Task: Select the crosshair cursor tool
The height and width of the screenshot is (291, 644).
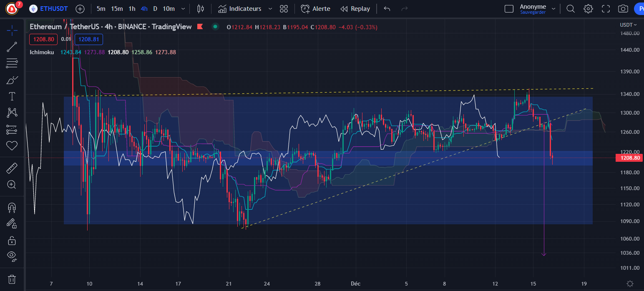Action: [12, 30]
